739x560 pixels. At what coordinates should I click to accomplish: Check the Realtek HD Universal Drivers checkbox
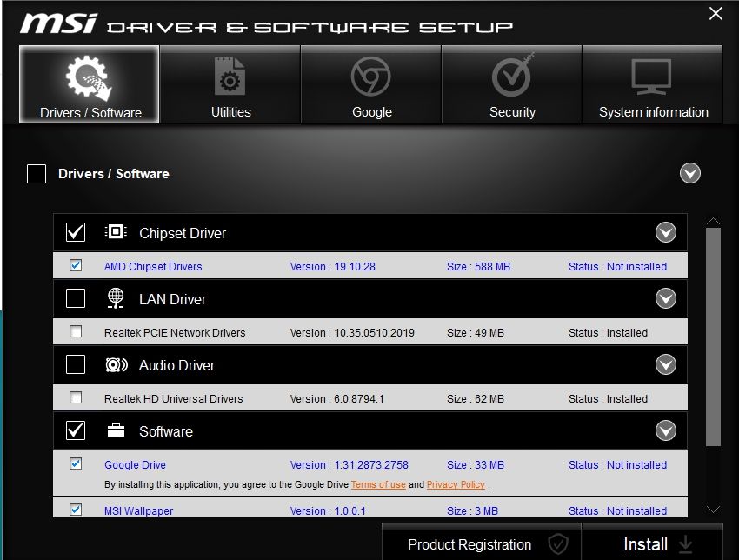click(76, 397)
